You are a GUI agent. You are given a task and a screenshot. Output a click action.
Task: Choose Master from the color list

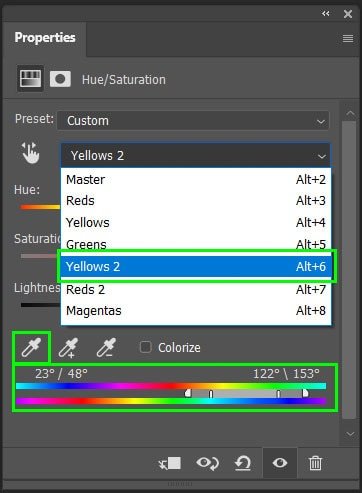pyautogui.click(x=196, y=179)
